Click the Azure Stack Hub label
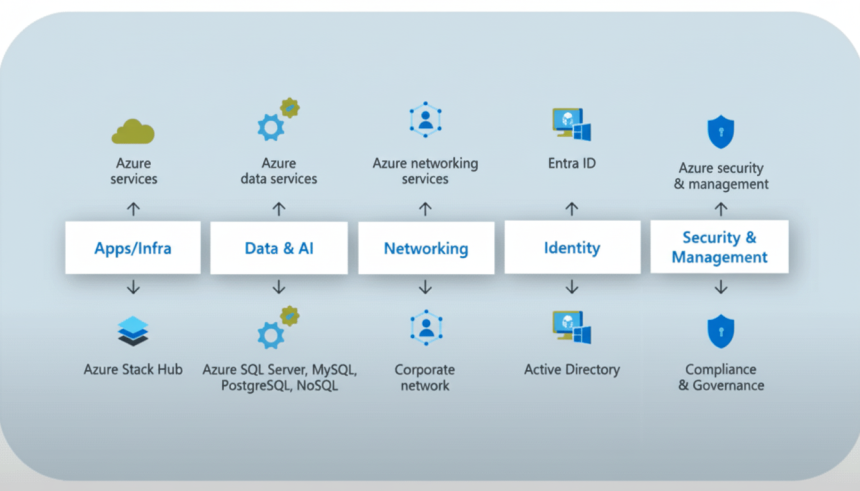 pos(133,369)
